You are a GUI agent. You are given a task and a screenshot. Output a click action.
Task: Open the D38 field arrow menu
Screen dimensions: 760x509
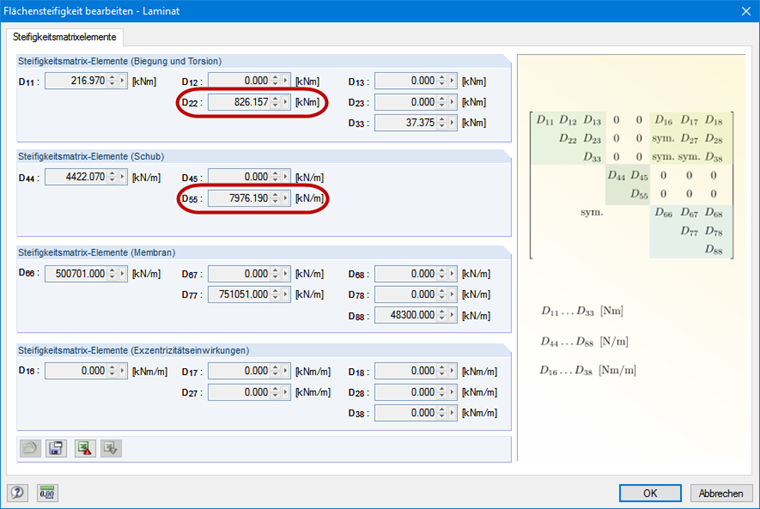pyautogui.click(x=452, y=413)
